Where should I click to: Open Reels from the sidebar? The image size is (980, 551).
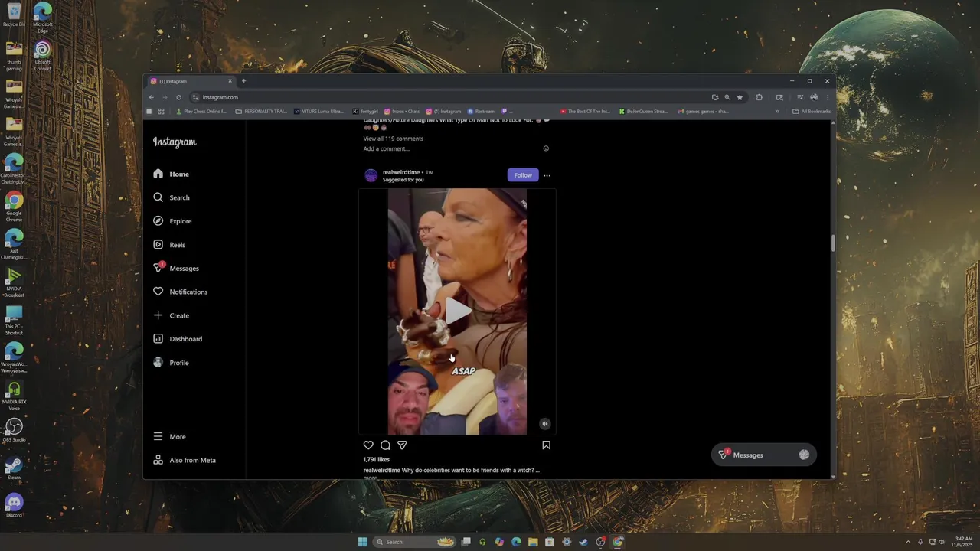pyautogui.click(x=170, y=245)
